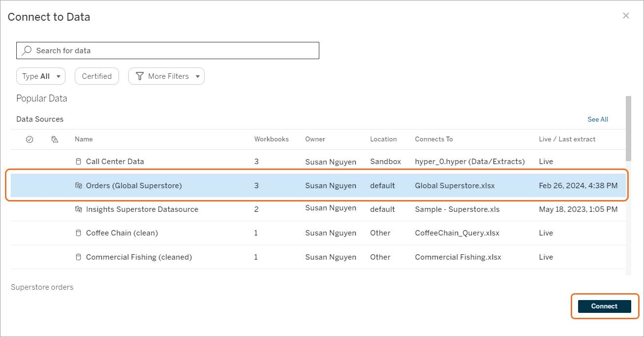Sort by the Owner column header

click(315, 139)
